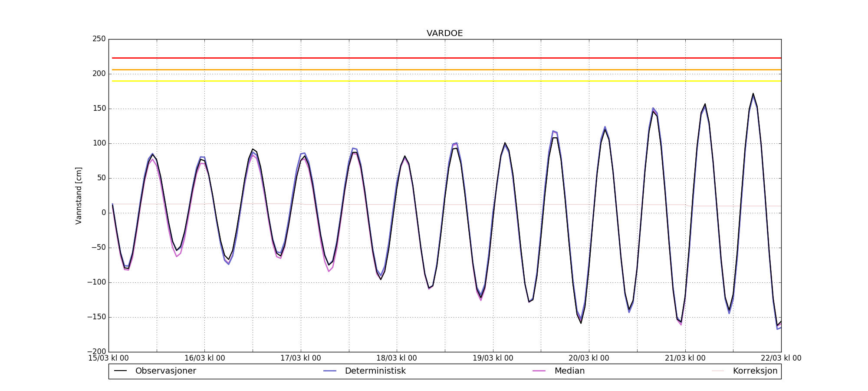Click the 20/03 kl 00 x-axis tick label

589,358
